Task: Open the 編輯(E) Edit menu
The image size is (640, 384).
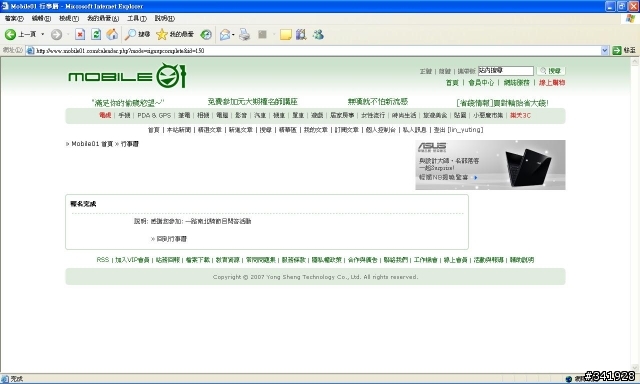Action: pos(41,18)
